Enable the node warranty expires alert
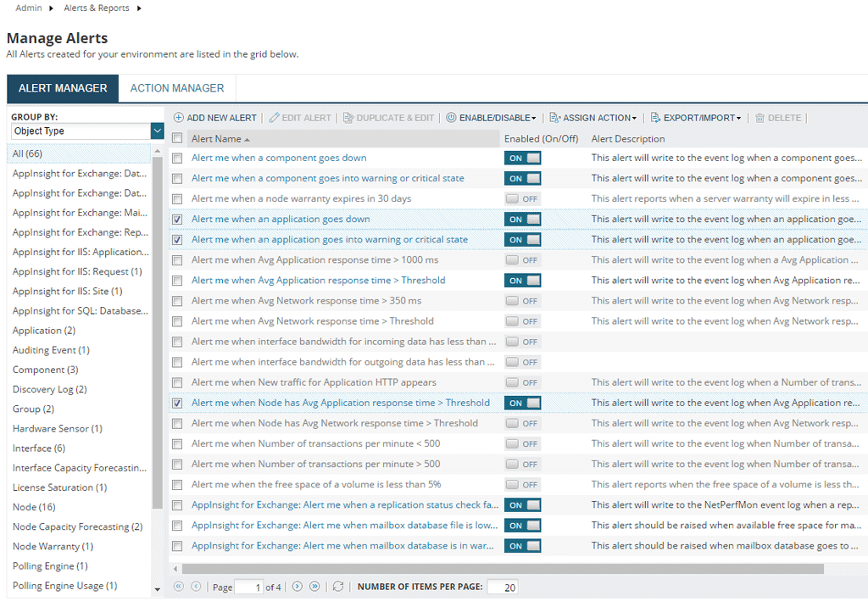 [x=522, y=198]
